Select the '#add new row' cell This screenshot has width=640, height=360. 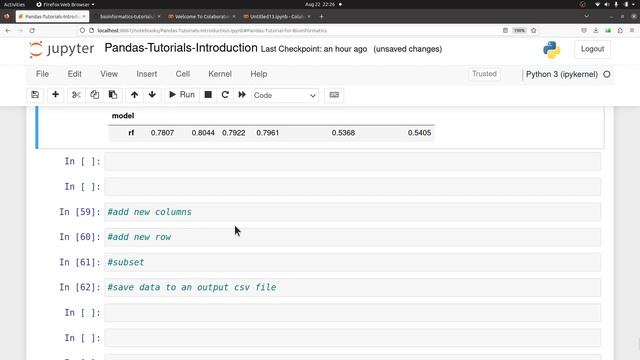tap(352, 237)
